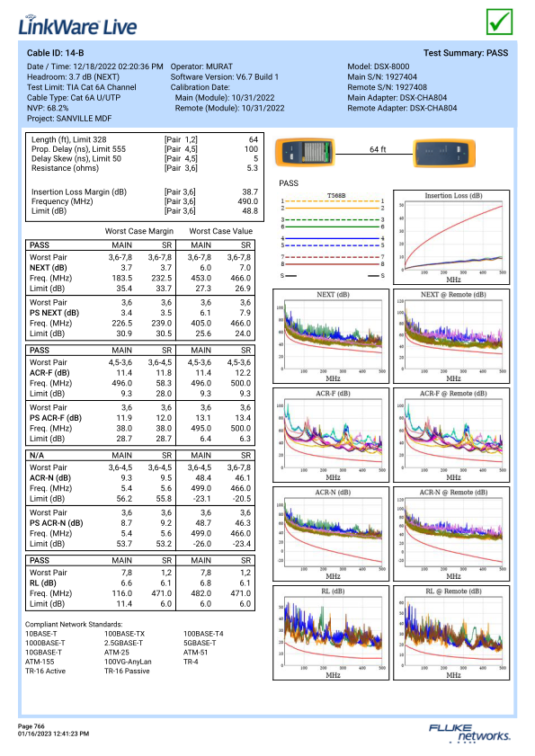Image resolution: width=535 pixels, height=756 pixels.
Task: Open the NEXT @ Remote graph
Action: pyautogui.click(x=451, y=336)
